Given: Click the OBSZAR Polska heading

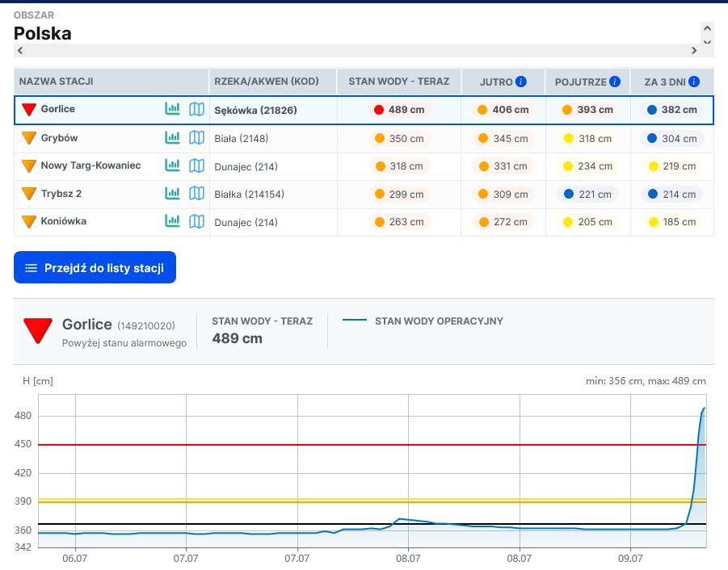Looking at the screenshot, I should (x=42, y=33).
